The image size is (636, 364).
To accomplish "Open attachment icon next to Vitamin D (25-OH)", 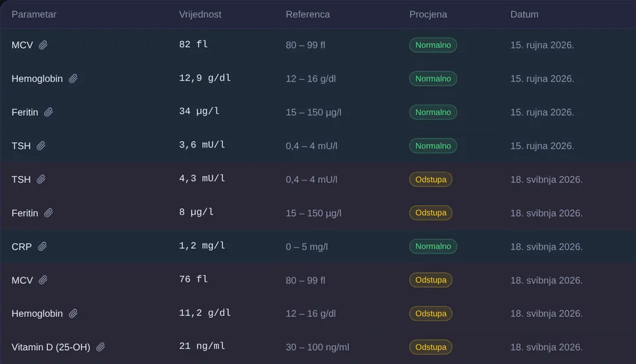I will (101, 347).
